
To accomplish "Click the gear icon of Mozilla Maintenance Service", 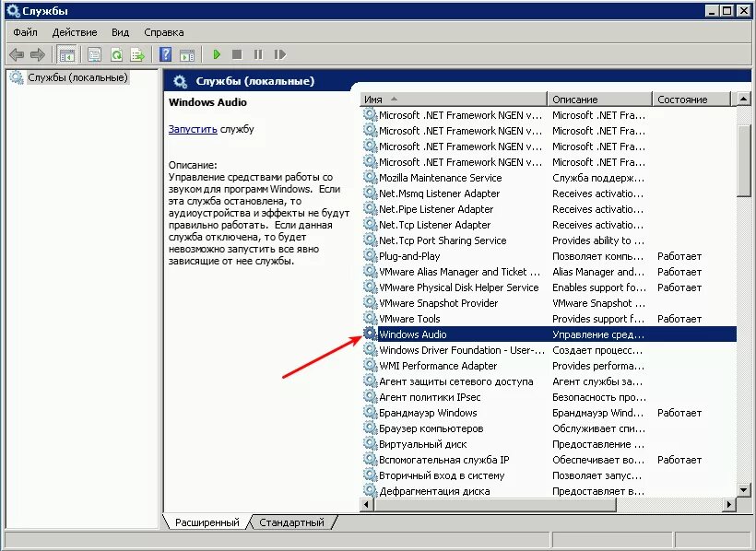I will point(370,177).
